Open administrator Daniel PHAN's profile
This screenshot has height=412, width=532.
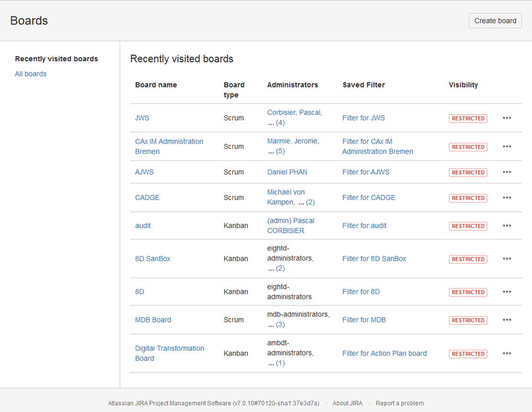coord(287,172)
